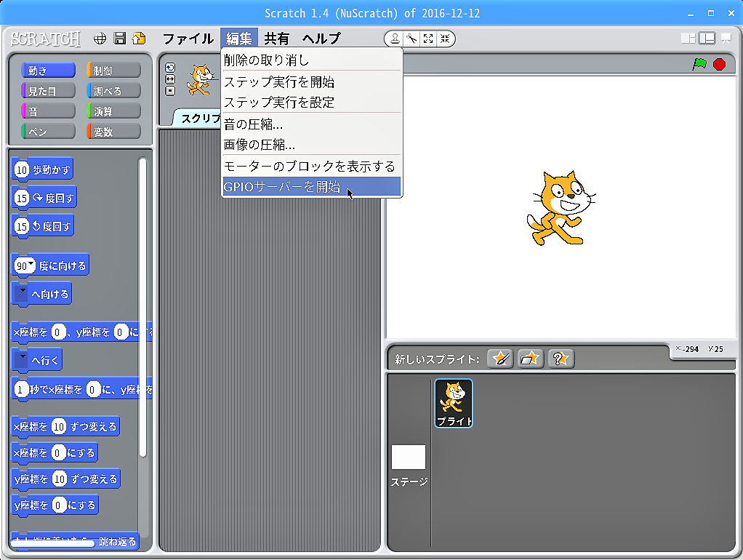Image resolution: width=743 pixels, height=560 pixels.
Task: Click the counterclockwise 度回す block
Action: [x=43, y=226]
